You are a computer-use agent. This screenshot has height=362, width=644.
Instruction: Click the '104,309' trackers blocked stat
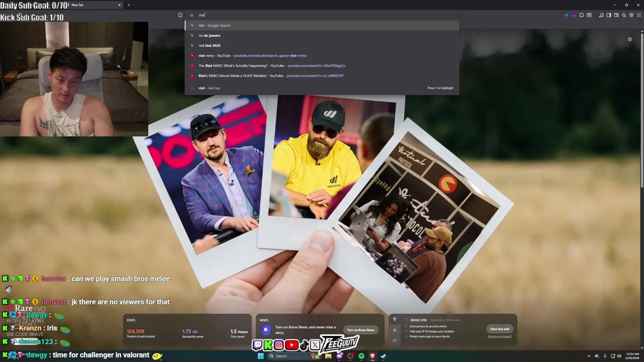pyautogui.click(x=136, y=331)
